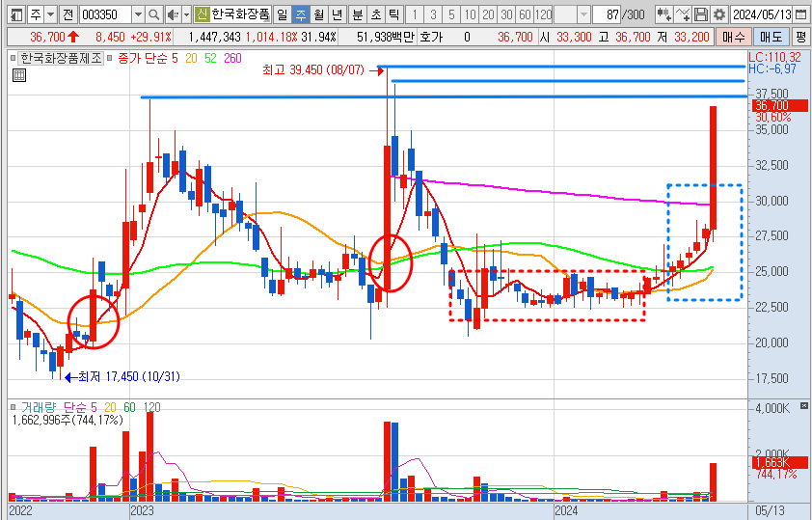
Task: Edit the date field 2024/05/13
Action: 761,14
